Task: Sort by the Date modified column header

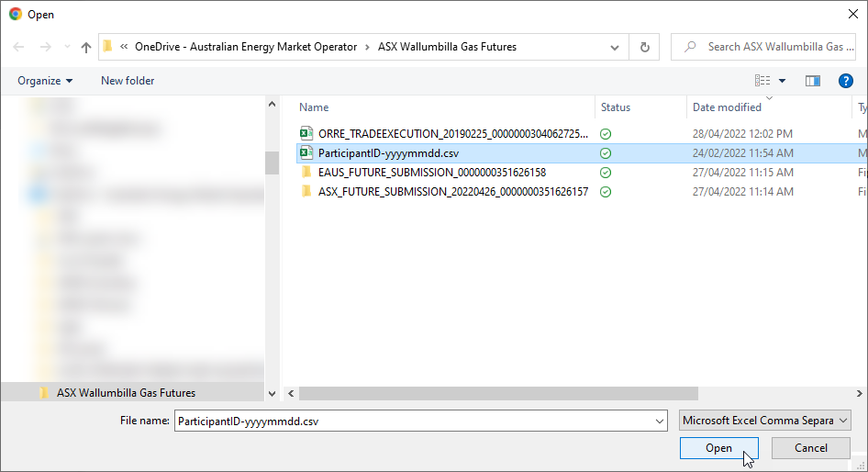Action: click(727, 107)
